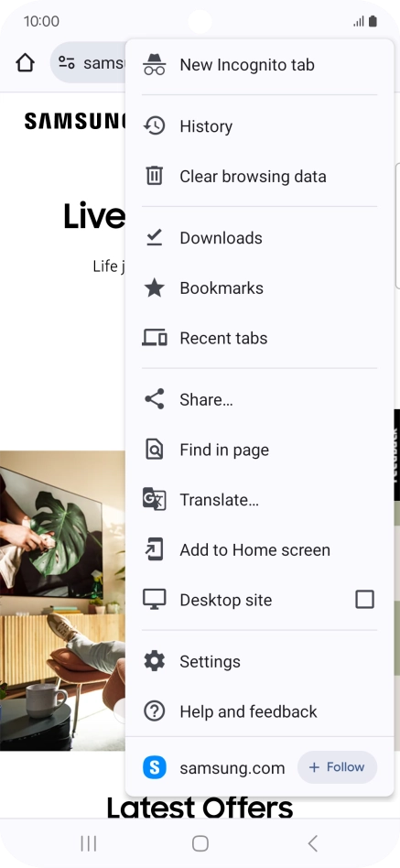Select Find in page
The width and height of the screenshot is (400, 868).
pos(259,450)
